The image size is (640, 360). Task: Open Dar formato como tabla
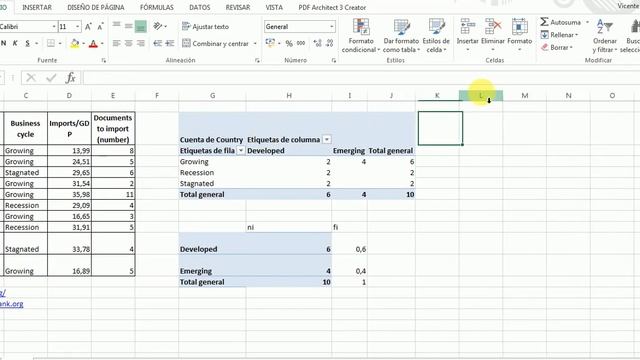(401, 36)
